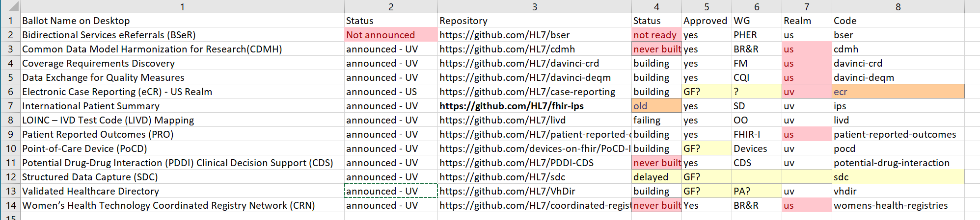This screenshot has width=980, height=220.
Task: Click the 'failing' status cell for LIVD
Action: (656, 120)
